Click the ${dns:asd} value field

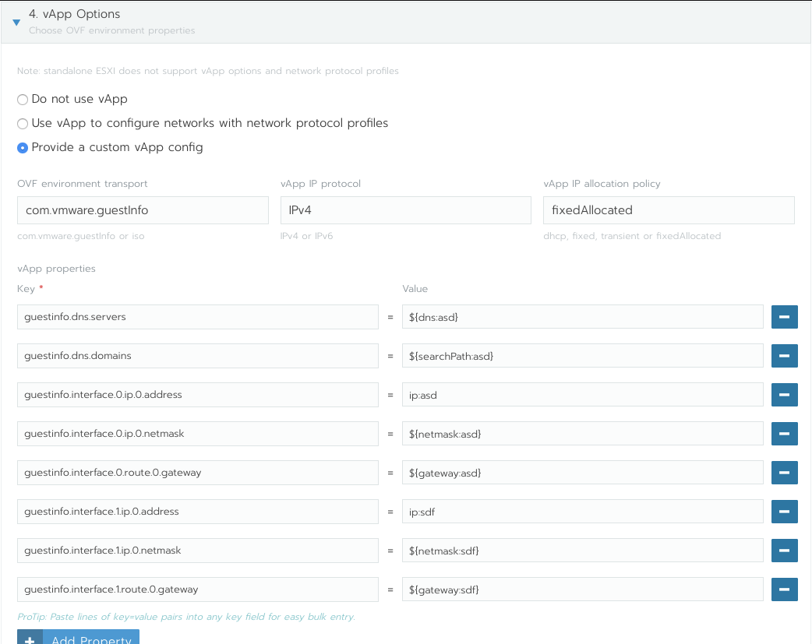click(582, 317)
